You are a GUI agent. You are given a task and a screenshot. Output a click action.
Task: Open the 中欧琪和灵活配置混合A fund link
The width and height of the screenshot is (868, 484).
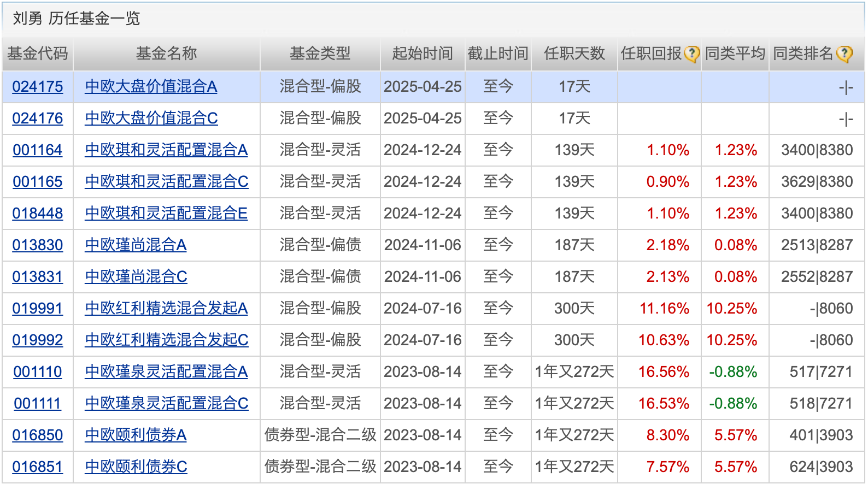166,150
